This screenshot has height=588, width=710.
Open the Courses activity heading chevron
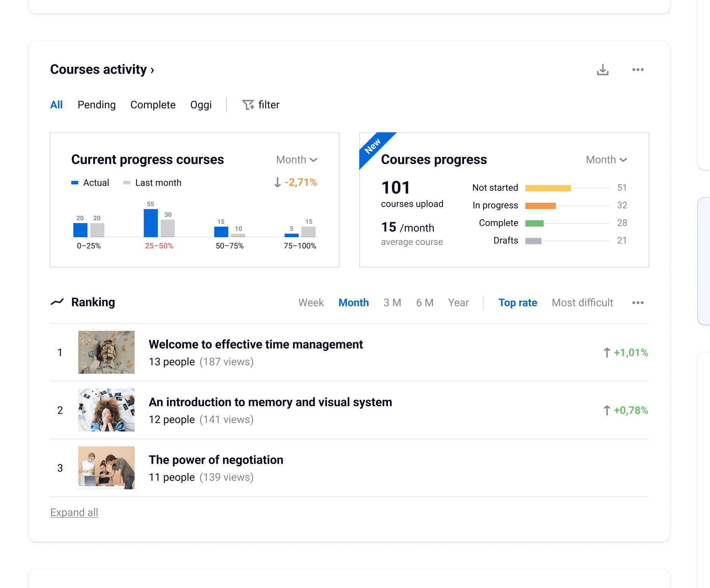click(x=152, y=70)
